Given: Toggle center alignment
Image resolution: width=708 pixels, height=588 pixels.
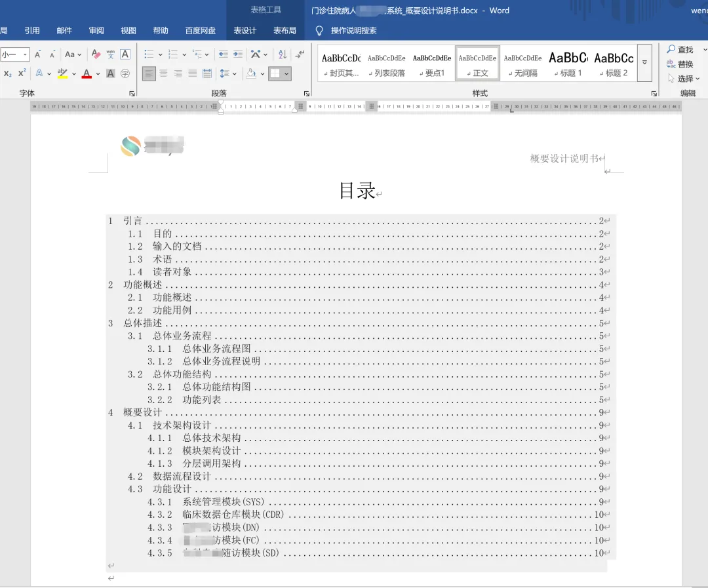Looking at the screenshot, I should [163, 73].
